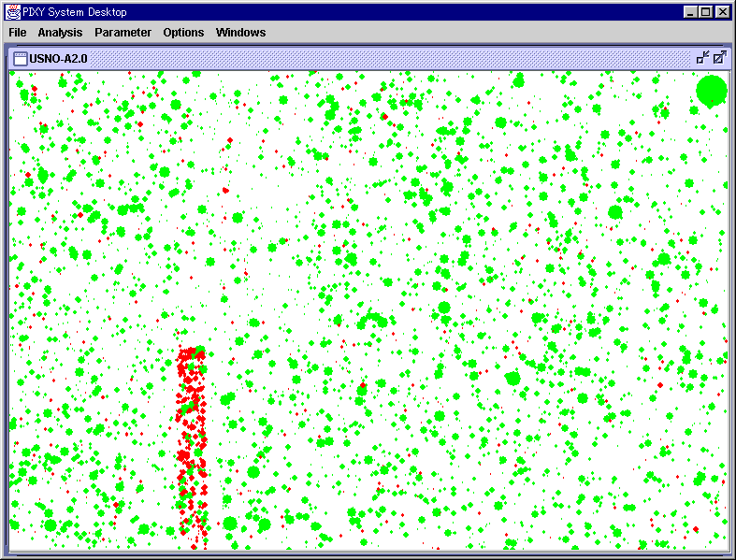Open the Analysis menu

tap(60, 33)
